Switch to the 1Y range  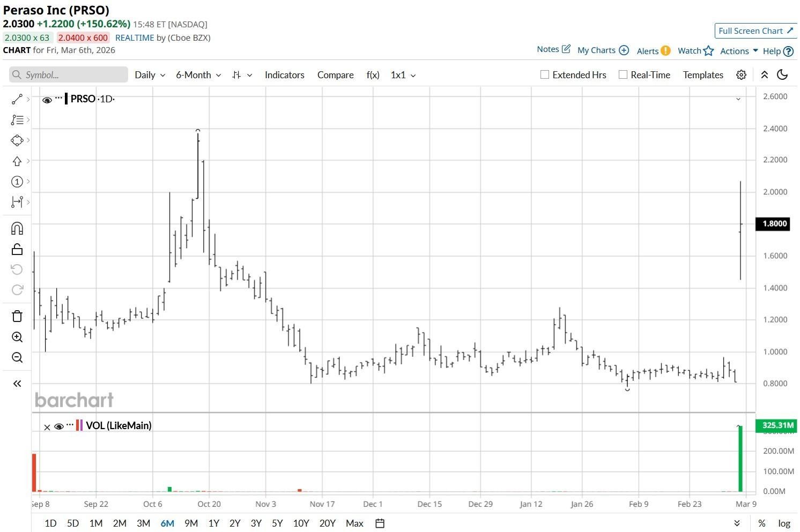point(214,523)
